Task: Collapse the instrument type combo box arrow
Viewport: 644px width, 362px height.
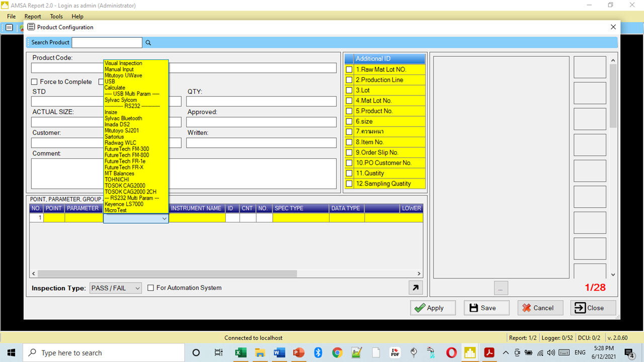Action: (164, 219)
